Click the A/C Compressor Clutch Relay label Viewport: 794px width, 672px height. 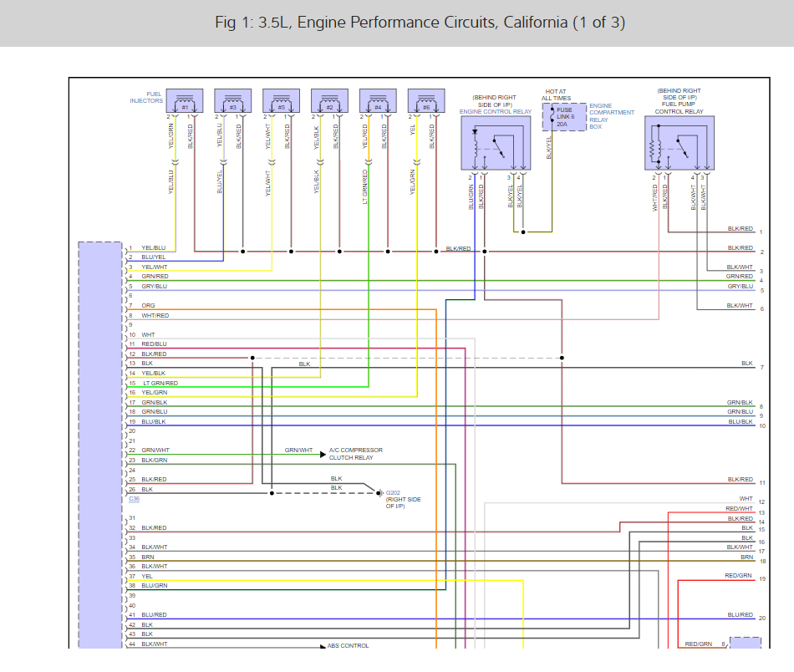pos(355,454)
